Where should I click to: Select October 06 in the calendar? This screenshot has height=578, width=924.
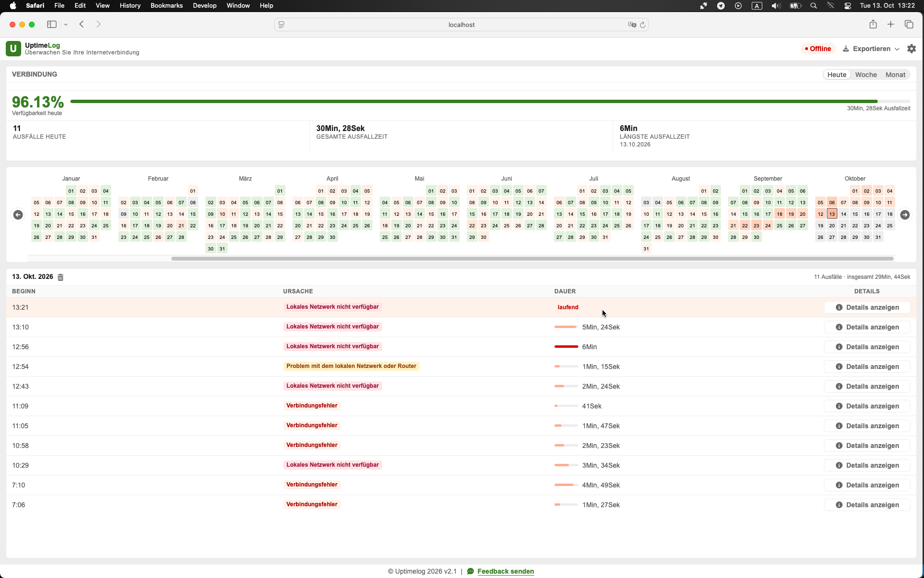[832, 202]
